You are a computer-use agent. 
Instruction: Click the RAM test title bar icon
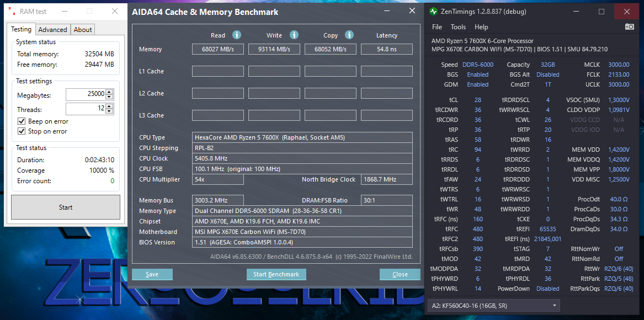(x=12, y=11)
